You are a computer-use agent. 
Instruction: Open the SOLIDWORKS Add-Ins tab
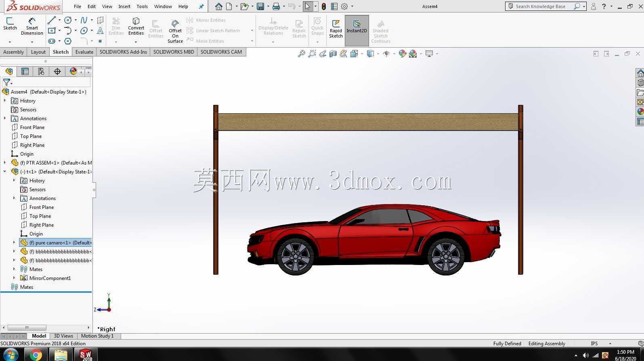(123, 52)
